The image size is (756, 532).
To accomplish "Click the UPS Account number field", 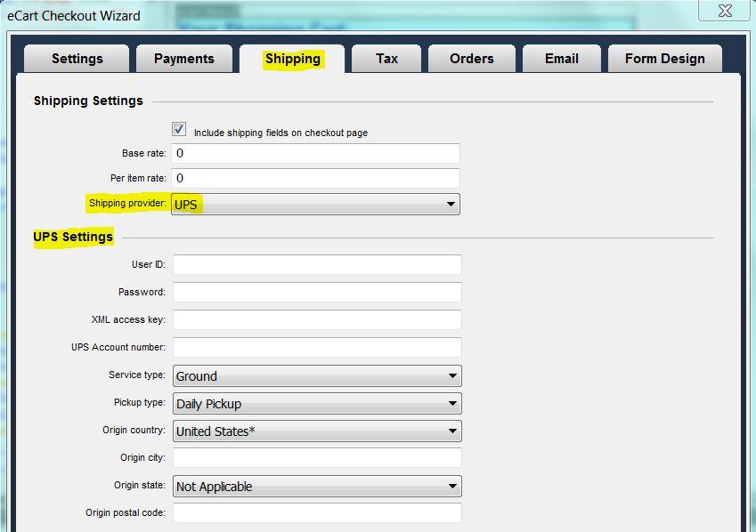I will [317, 348].
